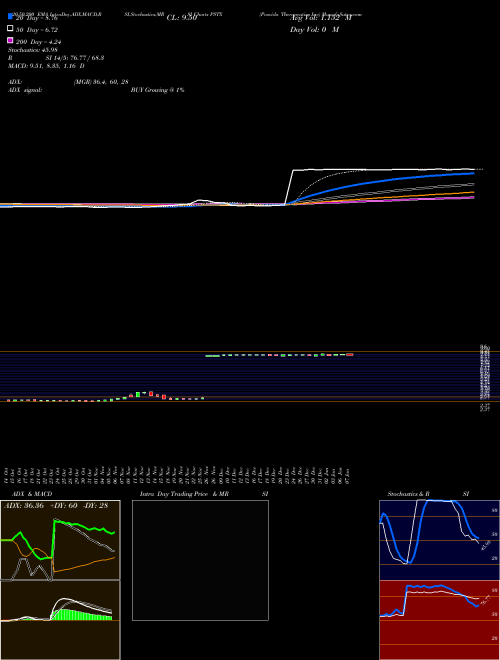This screenshot has width=500, height=660.
Task: Click the magenta 200 Day EMA legend swatch
Action: coord(10,40)
